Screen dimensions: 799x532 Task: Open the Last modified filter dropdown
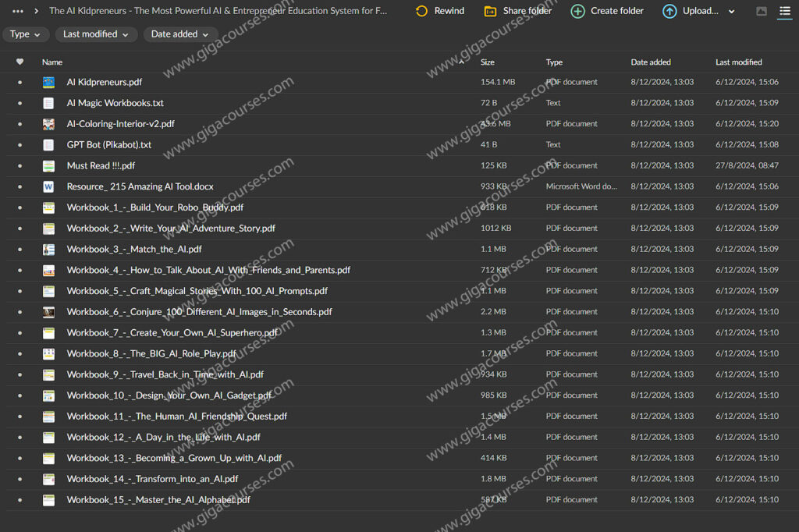pyautogui.click(x=96, y=34)
